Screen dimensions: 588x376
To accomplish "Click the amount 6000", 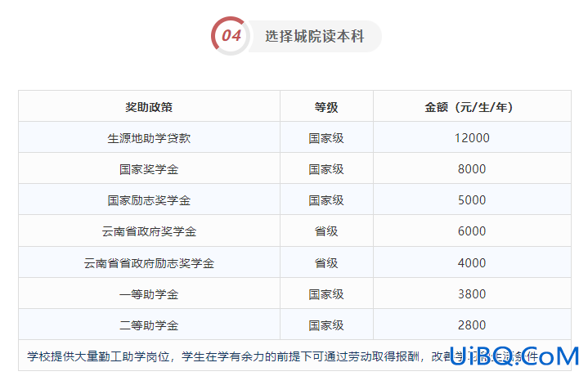I will tap(472, 231).
